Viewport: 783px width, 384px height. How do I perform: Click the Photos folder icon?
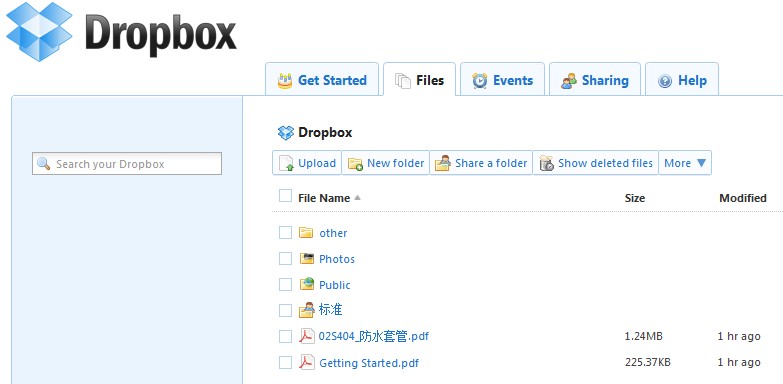click(306, 258)
